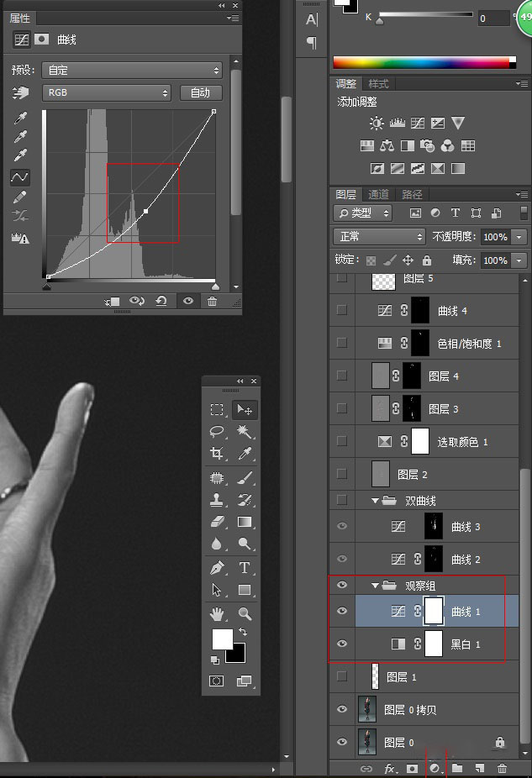
Task: Open the Layers panel flyout menu
Action: [522, 194]
